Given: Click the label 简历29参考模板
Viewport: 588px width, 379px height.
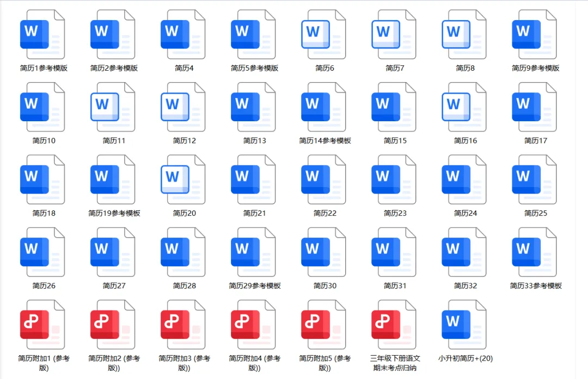Looking at the screenshot, I should coord(255,286).
